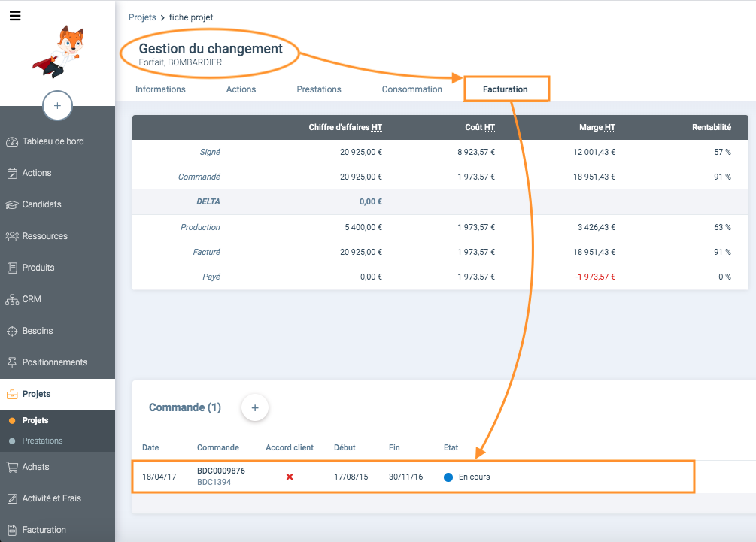This screenshot has height=542, width=756.
Task: Open Achats with the cart icon
Action: 35,467
